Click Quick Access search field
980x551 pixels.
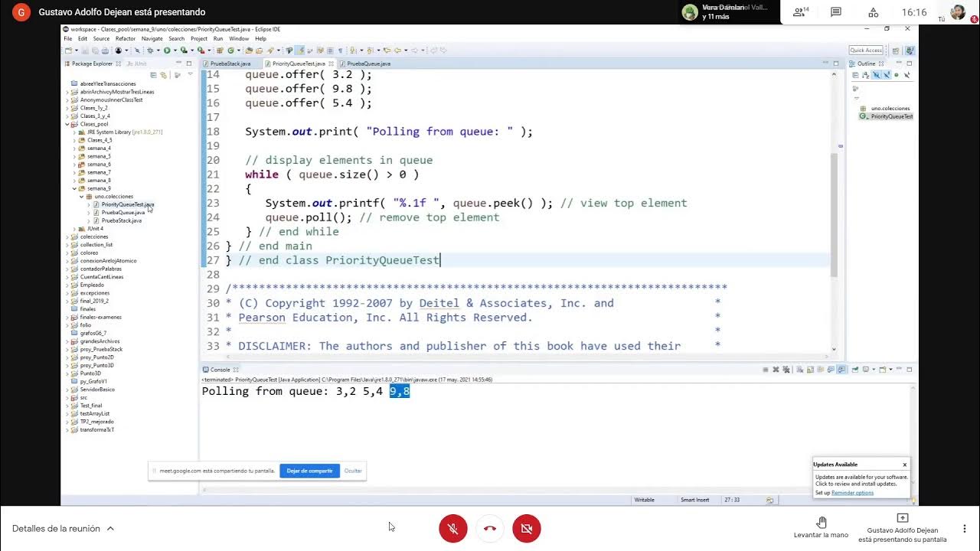pyautogui.click(x=866, y=51)
